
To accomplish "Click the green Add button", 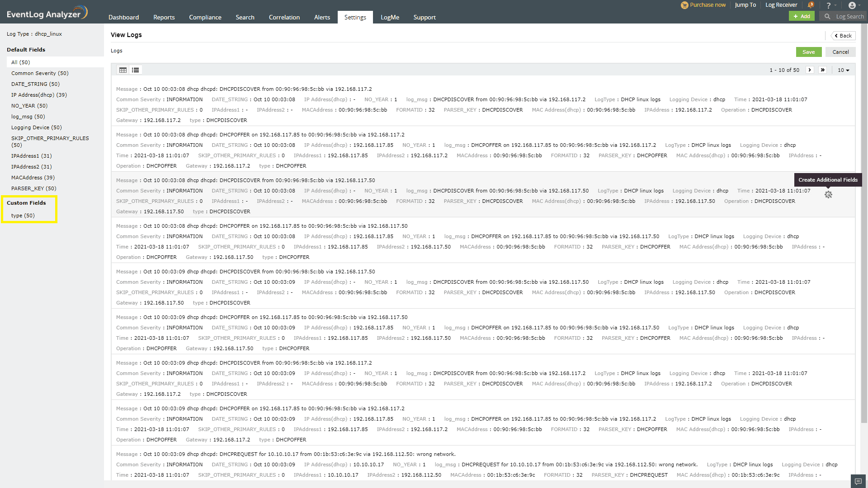I will 802,16.
